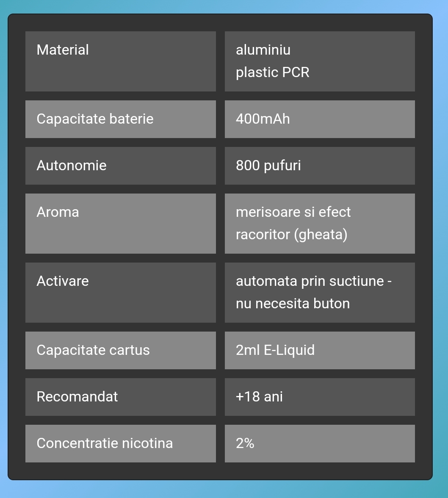Viewport: 448px width, 498px height.
Task: Click the plastic PCR text line
Action: [272, 73]
